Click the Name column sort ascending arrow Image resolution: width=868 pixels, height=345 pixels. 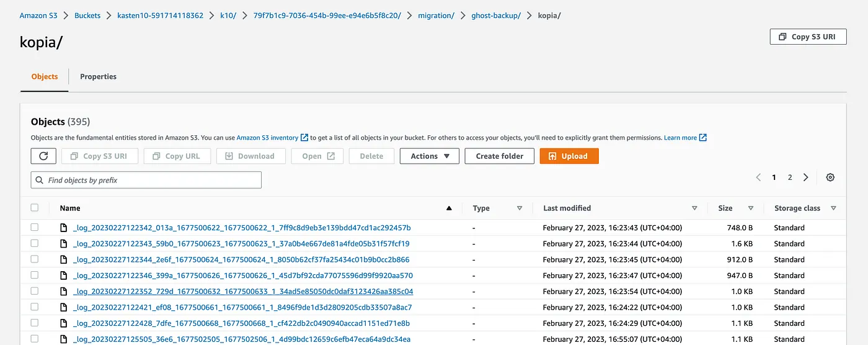[x=449, y=208]
